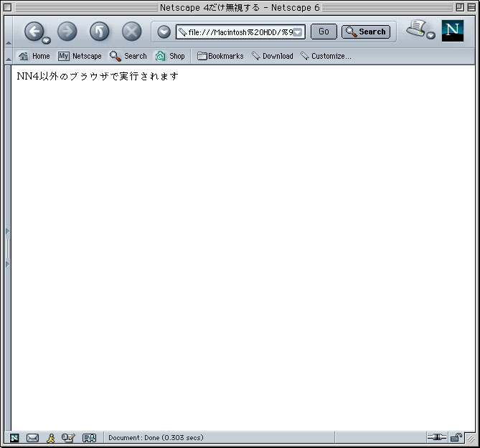
Task: Open Mail from the envelope status bar icon
Action: coord(32,438)
